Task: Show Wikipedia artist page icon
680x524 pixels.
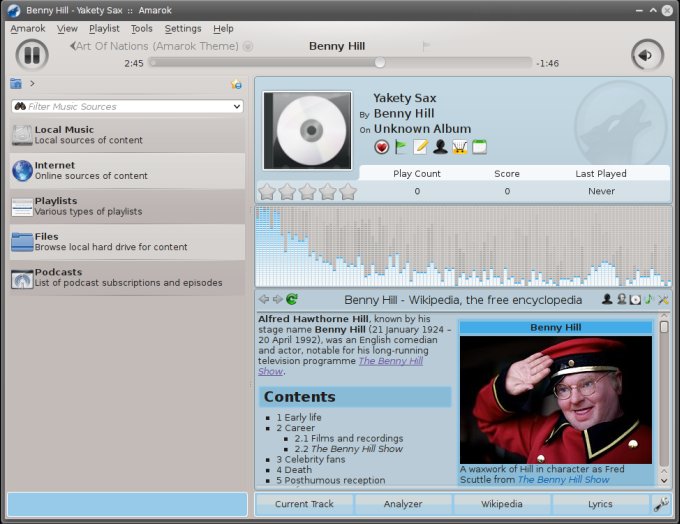Action: 607,299
